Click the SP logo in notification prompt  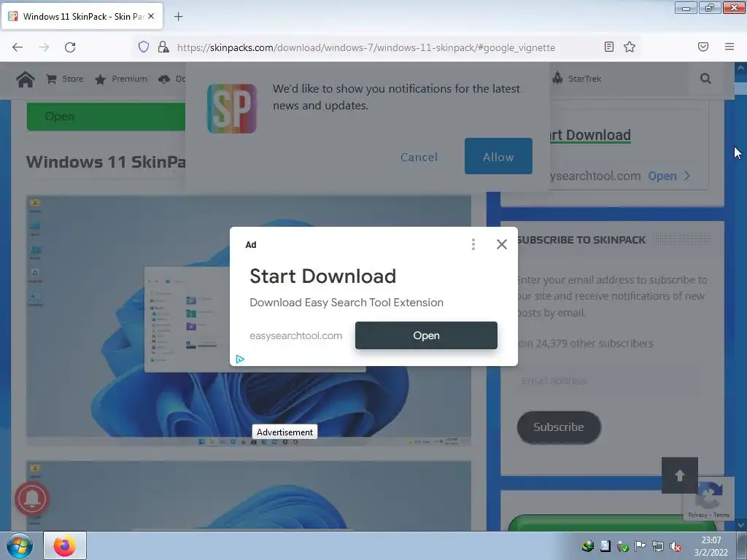pyautogui.click(x=232, y=109)
